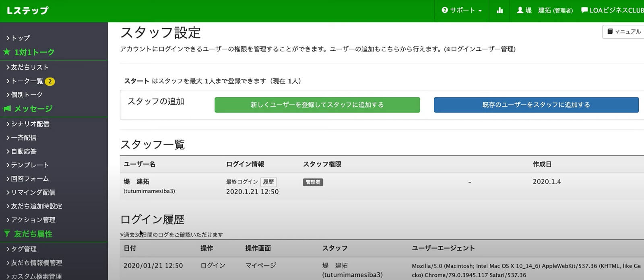Click the bar chart statistics icon
Image resolution: width=644 pixels, height=280 pixels.
click(500, 10)
